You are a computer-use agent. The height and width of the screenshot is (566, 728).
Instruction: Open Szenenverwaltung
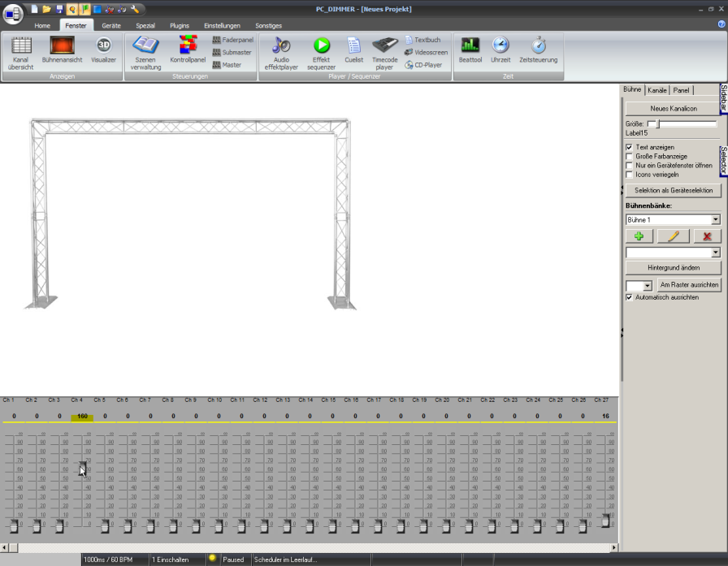[145, 53]
